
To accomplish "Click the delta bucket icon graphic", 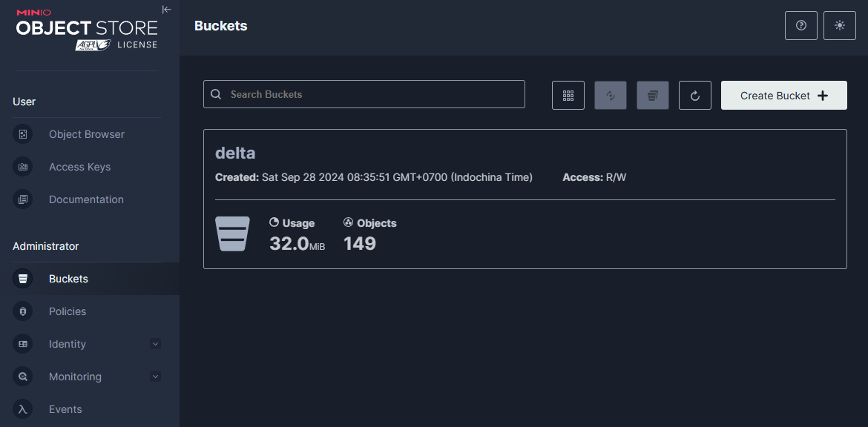I will point(232,234).
